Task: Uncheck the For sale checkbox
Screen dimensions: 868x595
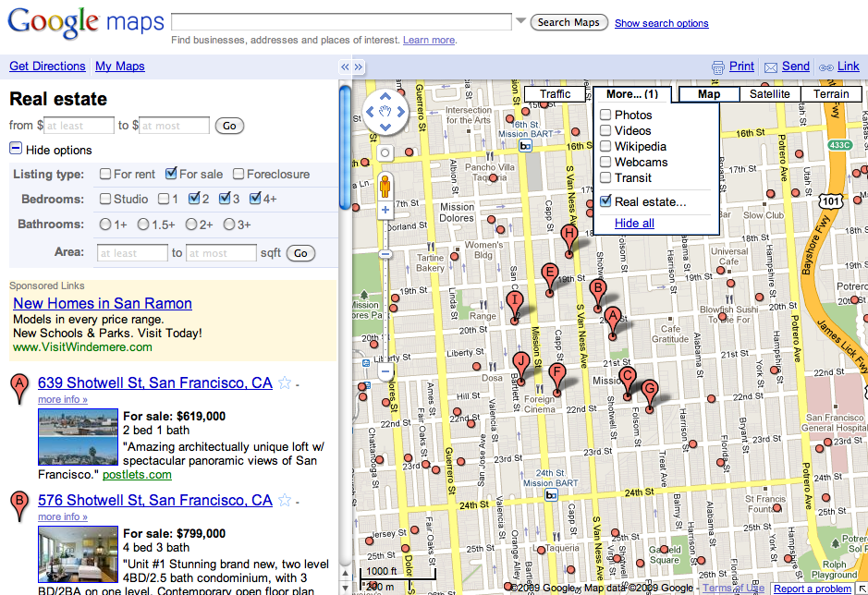Action: 171,174
